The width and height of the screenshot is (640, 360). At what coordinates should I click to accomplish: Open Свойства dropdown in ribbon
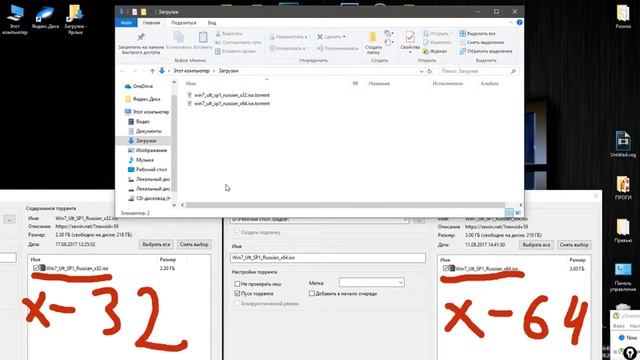(410, 52)
